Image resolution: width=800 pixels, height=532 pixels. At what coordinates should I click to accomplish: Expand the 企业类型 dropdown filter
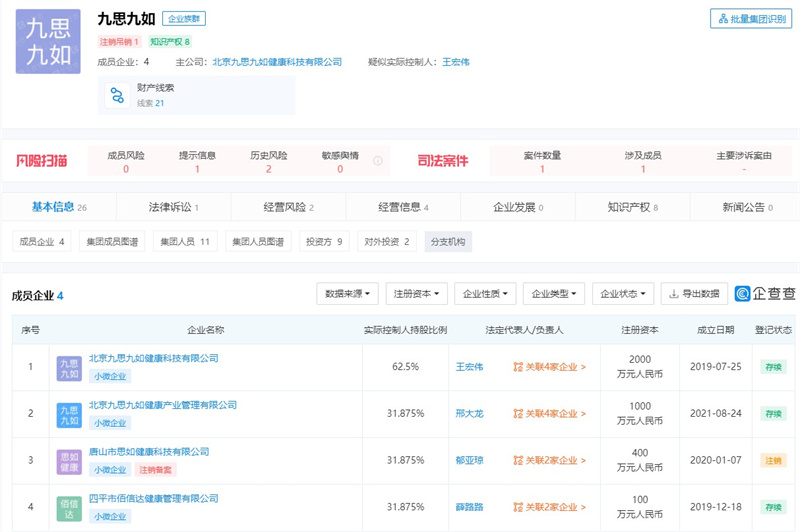[553, 294]
